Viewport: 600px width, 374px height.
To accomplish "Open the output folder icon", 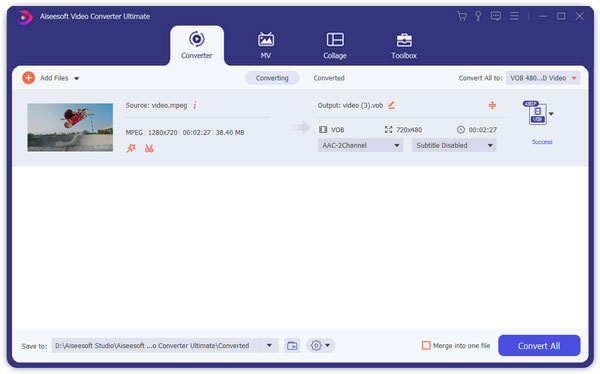I will click(x=292, y=346).
